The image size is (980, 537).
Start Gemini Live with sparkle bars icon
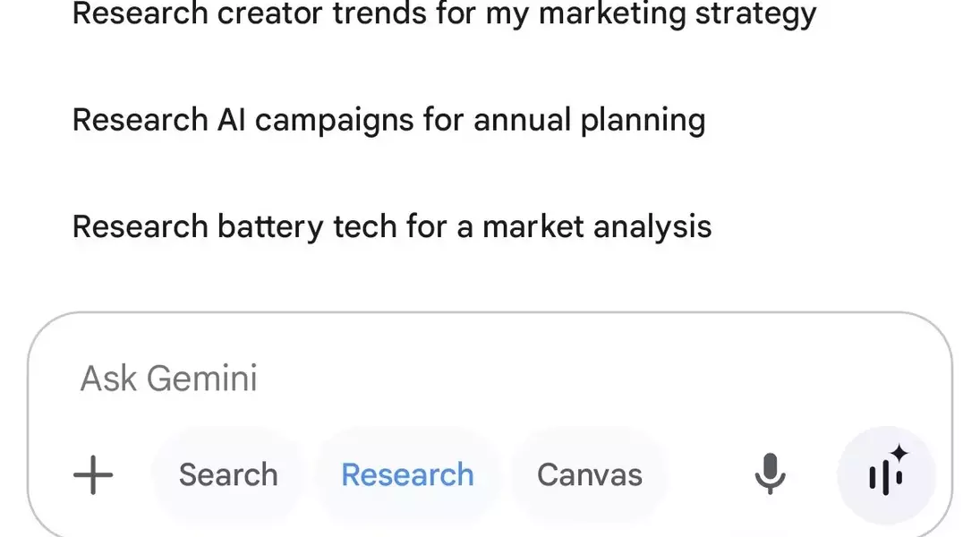(886, 475)
